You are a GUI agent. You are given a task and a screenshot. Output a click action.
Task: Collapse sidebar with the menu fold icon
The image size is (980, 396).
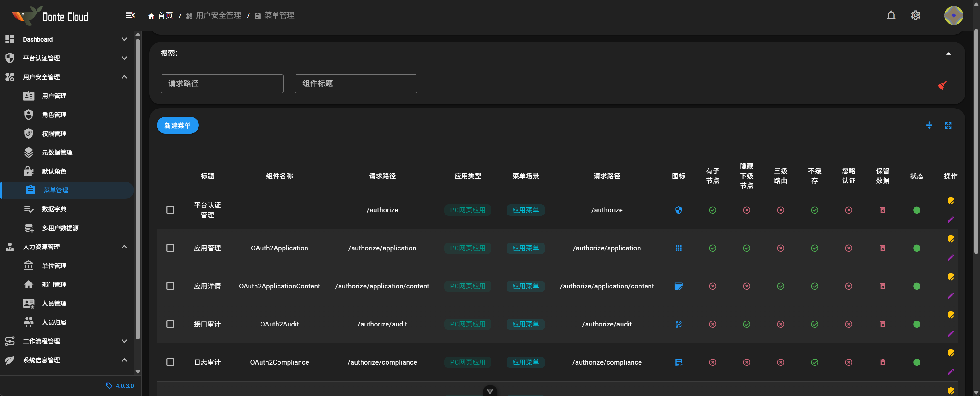130,15
